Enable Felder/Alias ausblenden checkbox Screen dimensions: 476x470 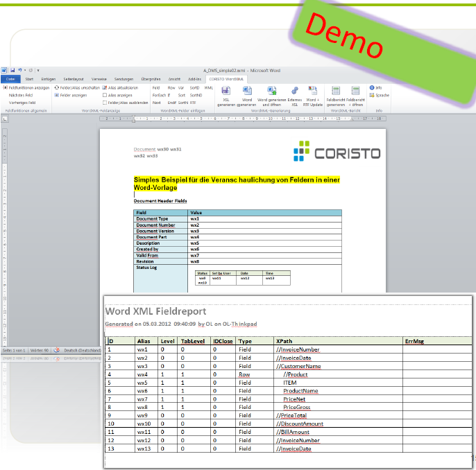105,103
